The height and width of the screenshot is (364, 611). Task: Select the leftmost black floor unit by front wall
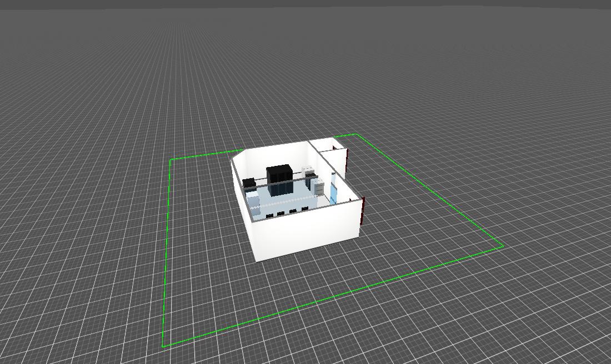[x=269, y=215]
